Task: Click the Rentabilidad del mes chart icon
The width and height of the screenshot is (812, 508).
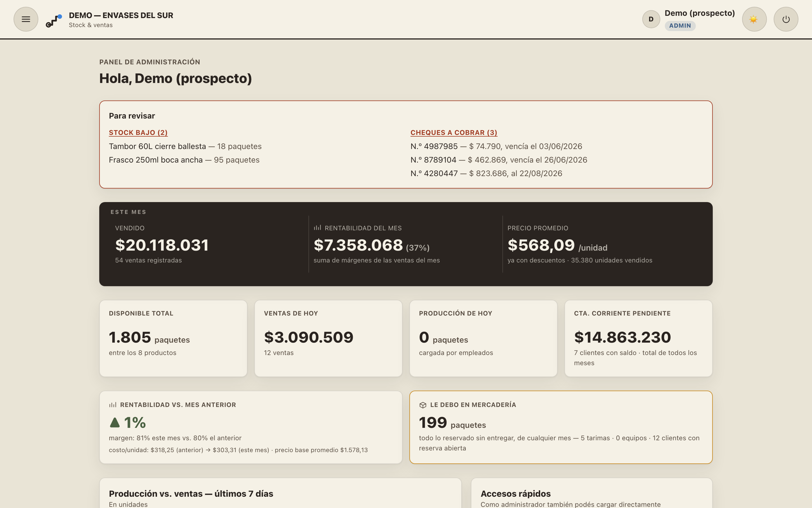Action: click(317, 227)
